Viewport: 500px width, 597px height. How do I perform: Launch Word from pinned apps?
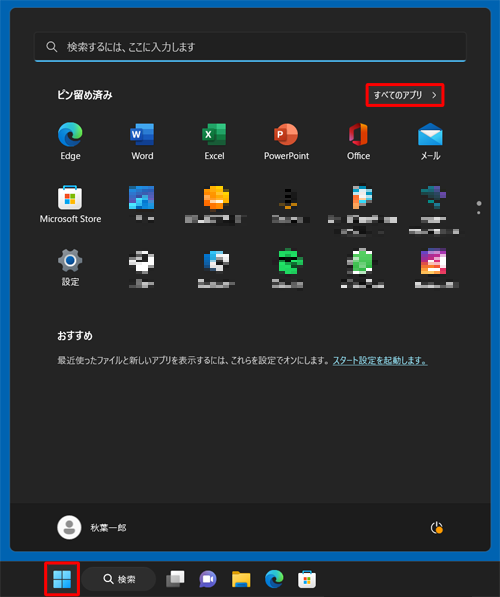pos(142,141)
